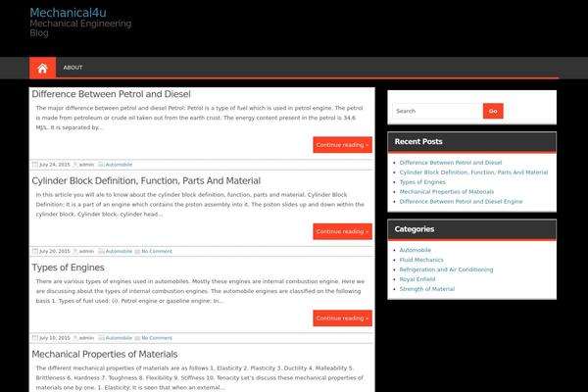Open No Comment link under Types of Engines post
The width and height of the screenshot is (588, 392).
click(x=157, y=337)
